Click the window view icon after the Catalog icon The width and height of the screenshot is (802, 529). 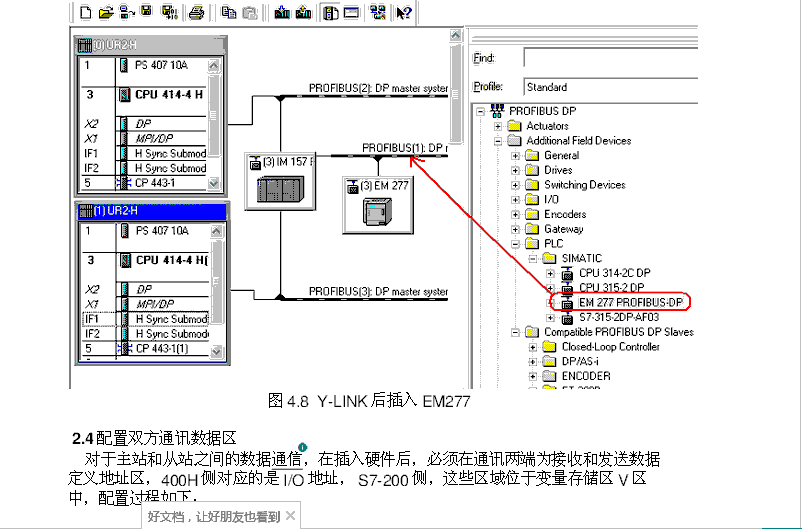pos(351,12)
